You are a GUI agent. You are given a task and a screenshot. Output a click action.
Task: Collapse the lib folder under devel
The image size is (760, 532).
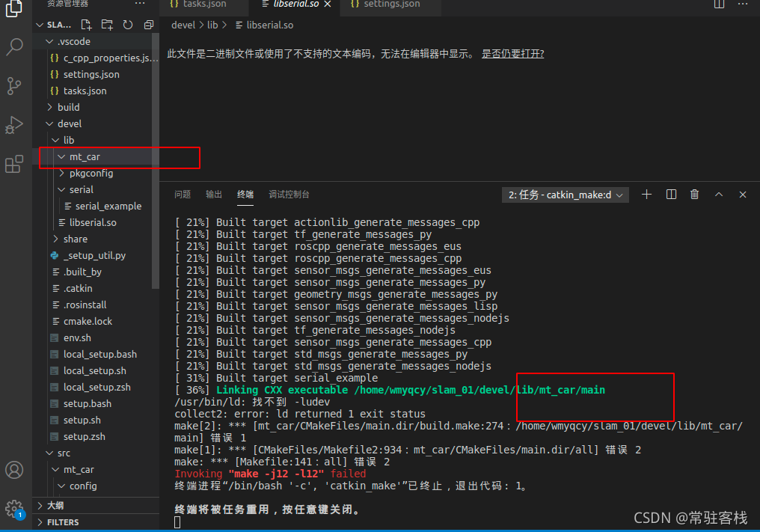click(x=96, y=140)
